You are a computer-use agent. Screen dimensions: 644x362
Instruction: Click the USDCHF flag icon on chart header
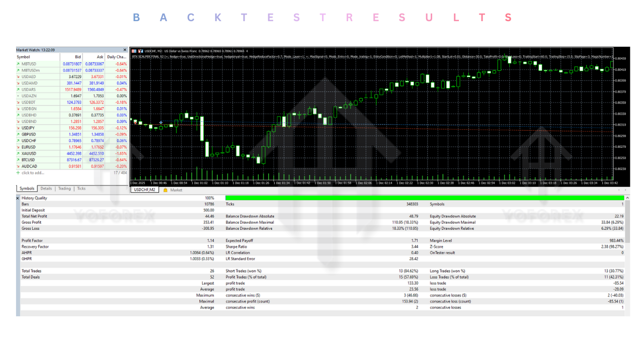pyautogui.click(x=134, y=50)
